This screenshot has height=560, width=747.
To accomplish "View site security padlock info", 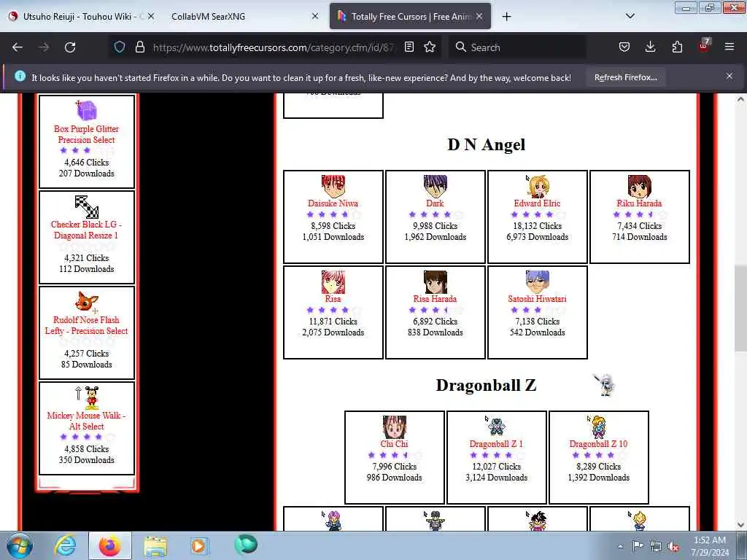I will [x=139, y=47].
